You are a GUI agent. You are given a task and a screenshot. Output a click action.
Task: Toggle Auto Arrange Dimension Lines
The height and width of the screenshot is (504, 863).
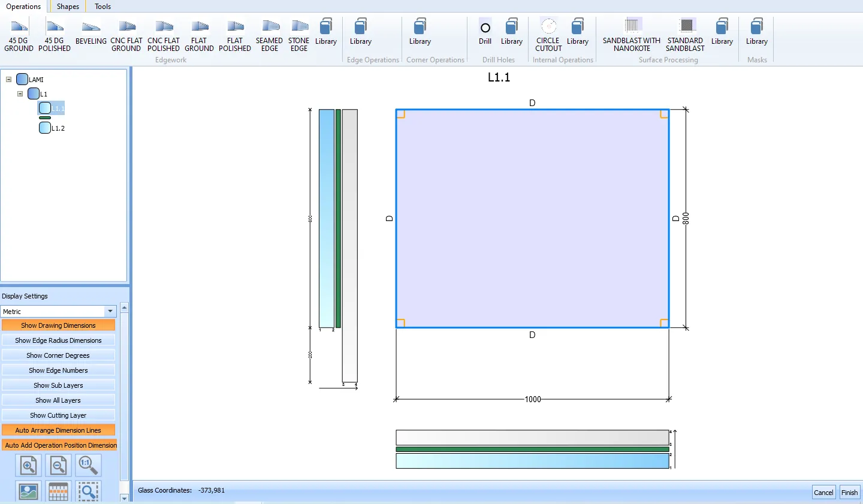(58, 430)
